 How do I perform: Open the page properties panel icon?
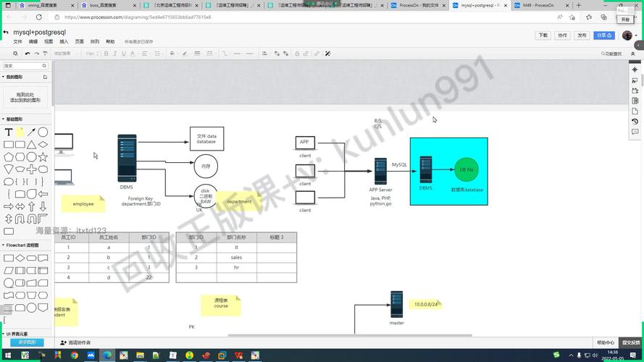(x=635, y=111)
